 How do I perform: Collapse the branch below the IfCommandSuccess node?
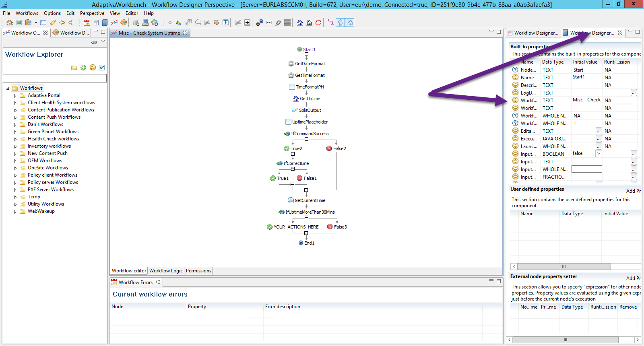tap(306, 139)
